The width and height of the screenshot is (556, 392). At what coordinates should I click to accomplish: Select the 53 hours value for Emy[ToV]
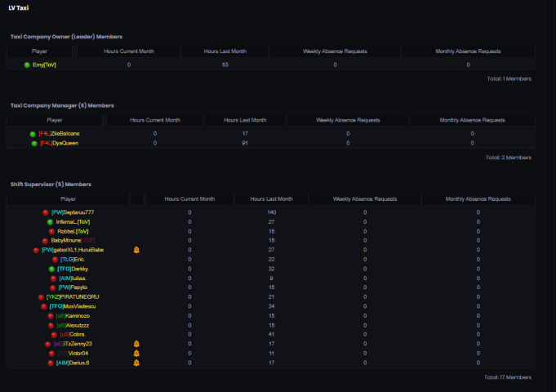coord(225,65)
